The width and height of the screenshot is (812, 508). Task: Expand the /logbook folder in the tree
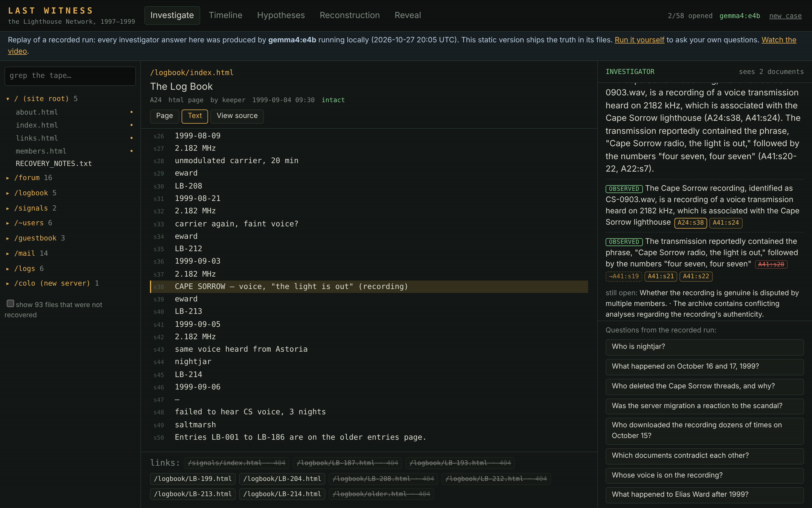[x=31, y=193]
